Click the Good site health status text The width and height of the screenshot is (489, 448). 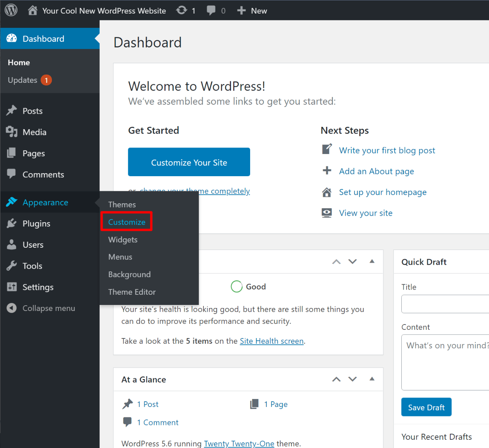(256, 286)
